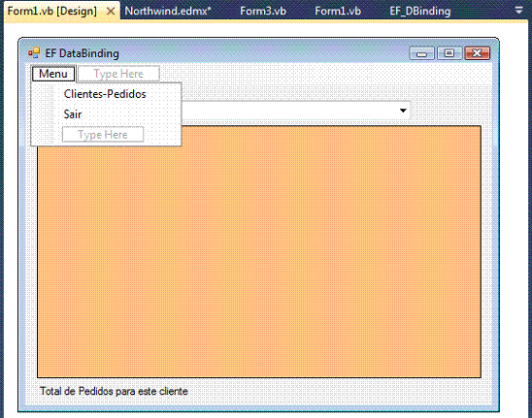Screen dimensions: 532x418
Task: Select the Clientes-Pedidos menu entry
Action: tap(105, 94)
